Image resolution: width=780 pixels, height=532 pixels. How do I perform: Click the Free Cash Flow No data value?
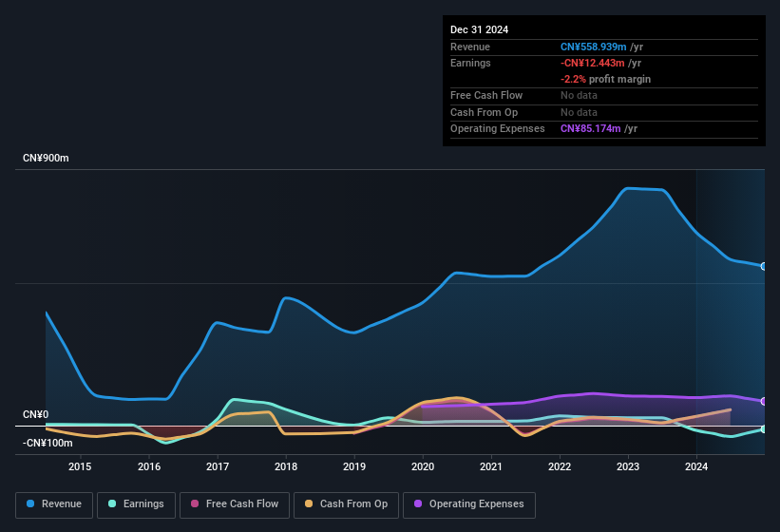(x=579, y=95)
